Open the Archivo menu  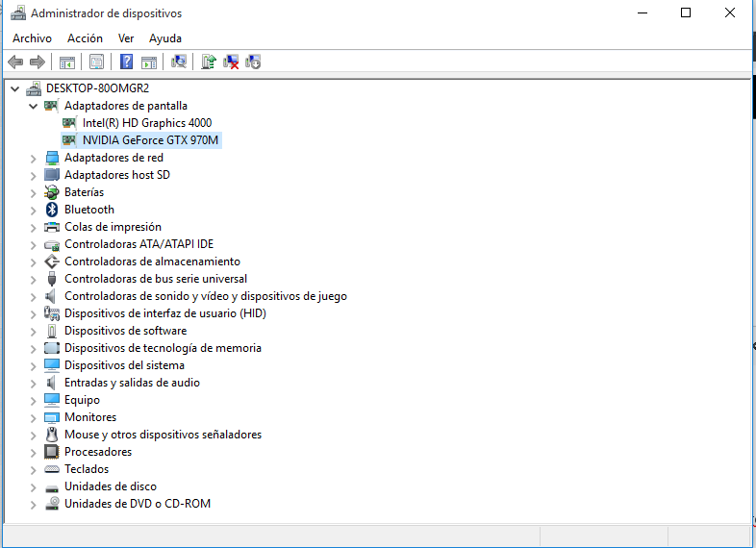[x=32, y=38]
